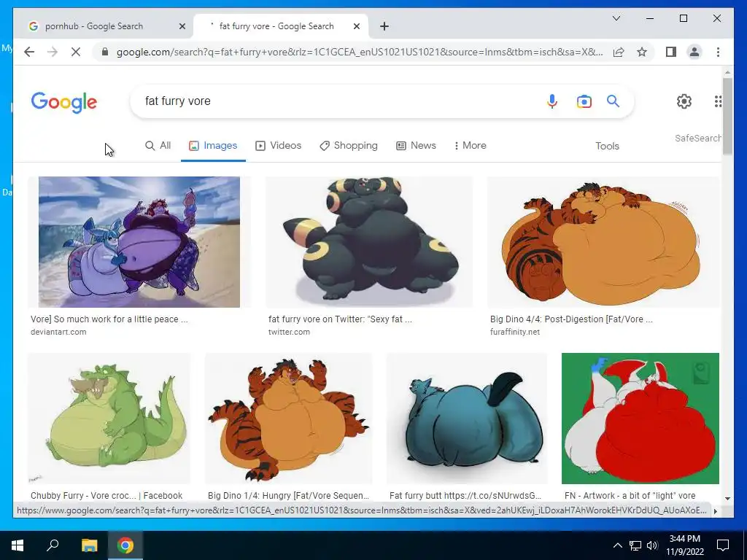The image size is (747, 560).
Task: Close the active Google Search tab
Action: point(356,27)
